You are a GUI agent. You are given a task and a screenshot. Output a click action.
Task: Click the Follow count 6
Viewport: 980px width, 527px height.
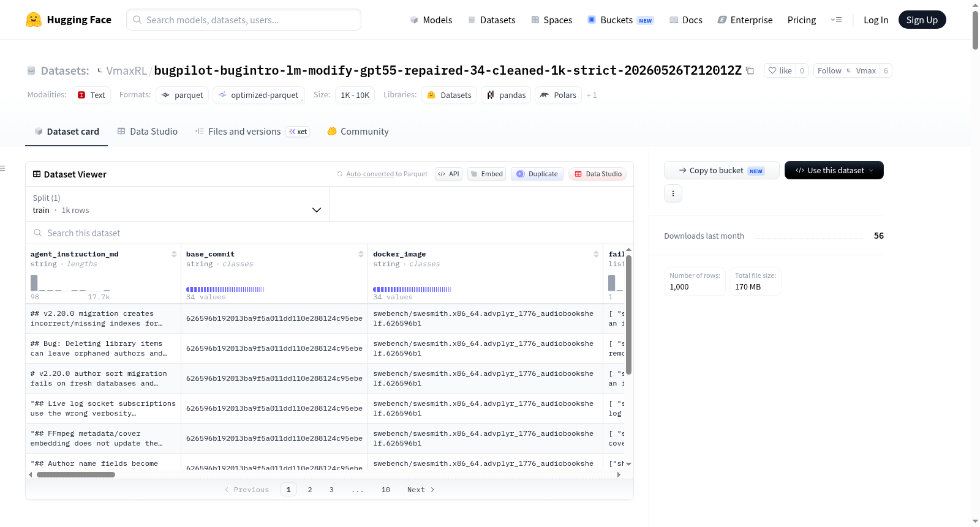tap(886, 70)
